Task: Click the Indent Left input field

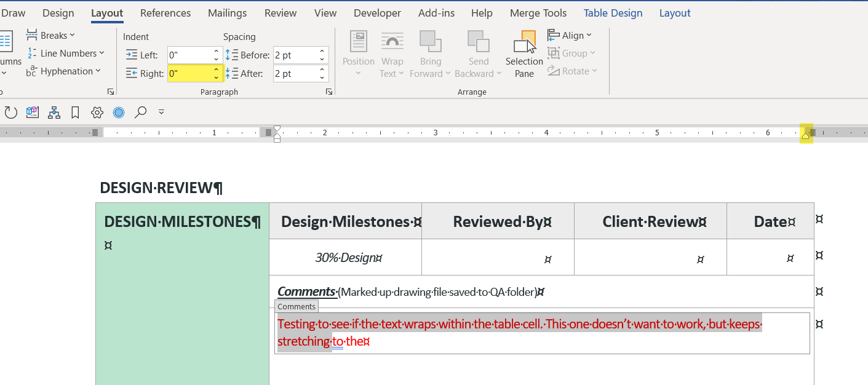Action: [x=190, y=55]
